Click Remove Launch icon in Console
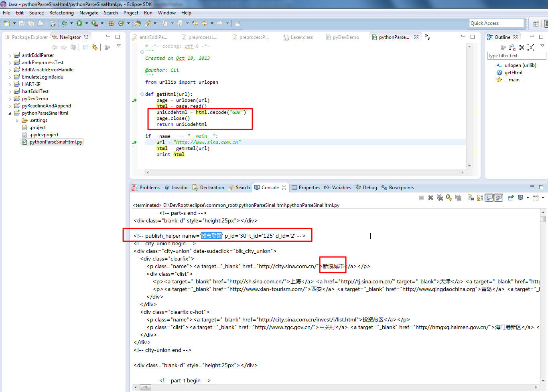This screenshot has width=548, height=392. tap(430, 198)
